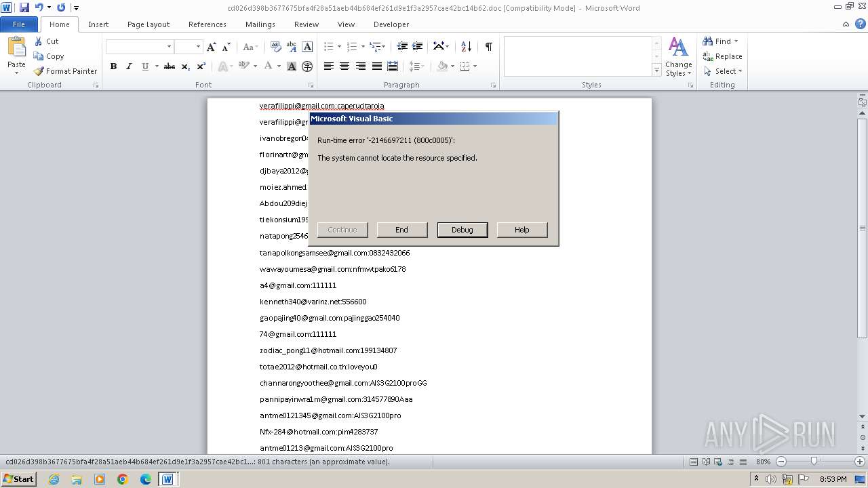This screenshot has height=488, width=868.
Task: Click the vertical scrollbar down arrow
Action: [863, 416]
